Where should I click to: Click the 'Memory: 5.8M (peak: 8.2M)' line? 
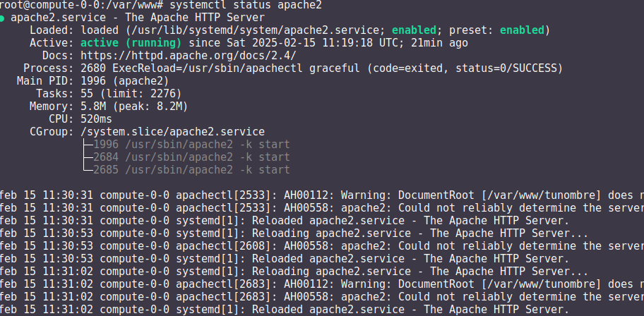coord(109,107)
